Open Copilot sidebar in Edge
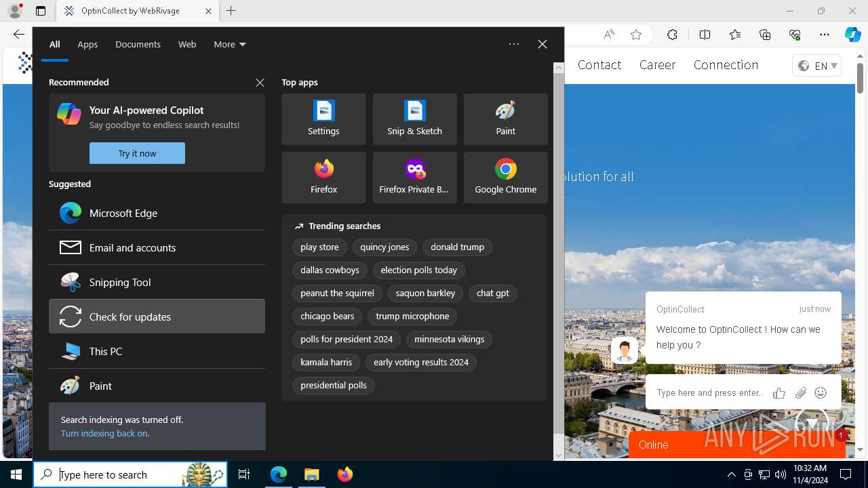868x488 pixels. click(852, 35)
